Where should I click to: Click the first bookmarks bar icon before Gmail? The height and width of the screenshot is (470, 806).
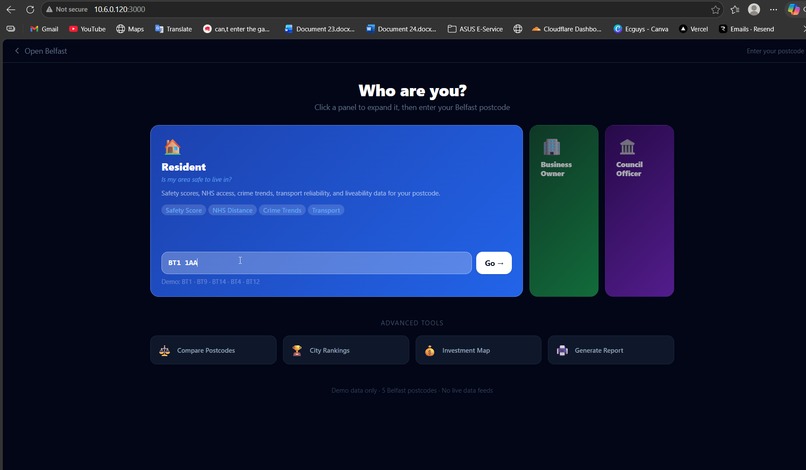click(x=10, y=29)
